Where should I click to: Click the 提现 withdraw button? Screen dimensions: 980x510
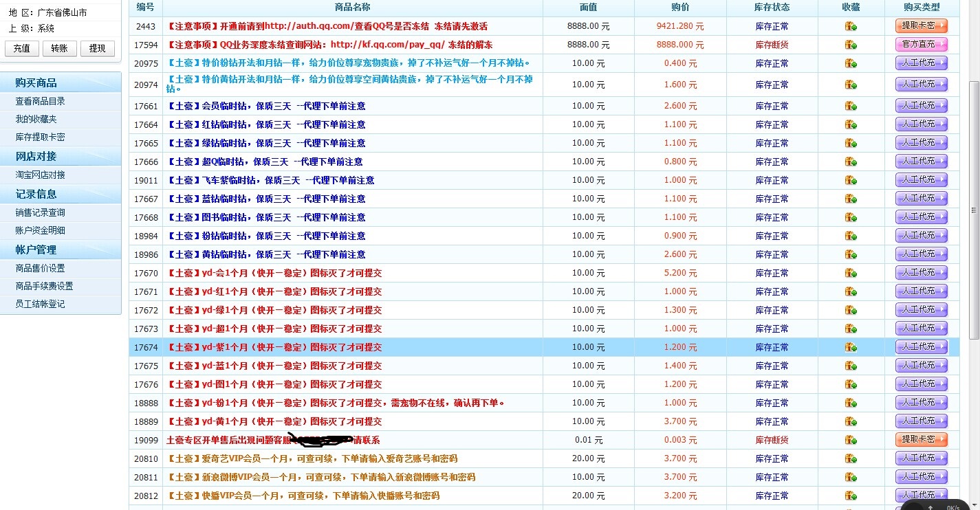98,48
